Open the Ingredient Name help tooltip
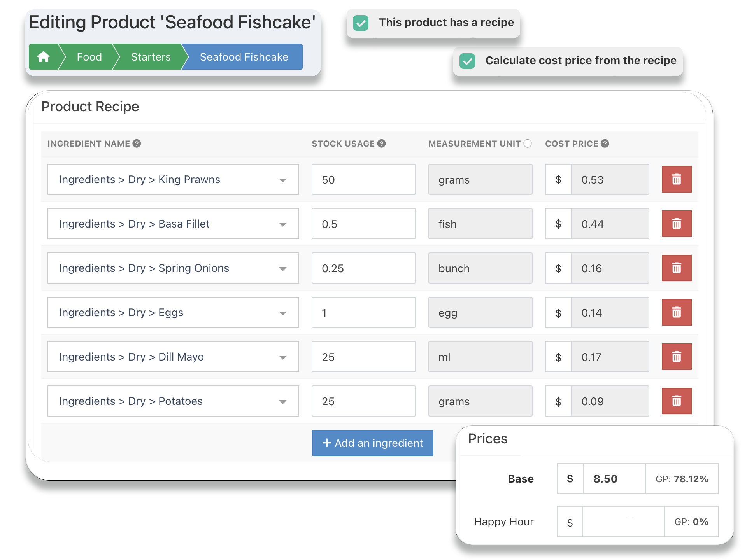The width and height of the screenshot is (747, 560). (x=137, y=143)
